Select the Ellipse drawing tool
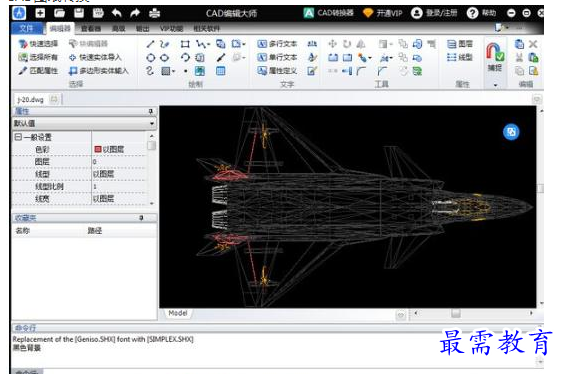The height and width of the screenshot is (374, 561). [165, 58]
